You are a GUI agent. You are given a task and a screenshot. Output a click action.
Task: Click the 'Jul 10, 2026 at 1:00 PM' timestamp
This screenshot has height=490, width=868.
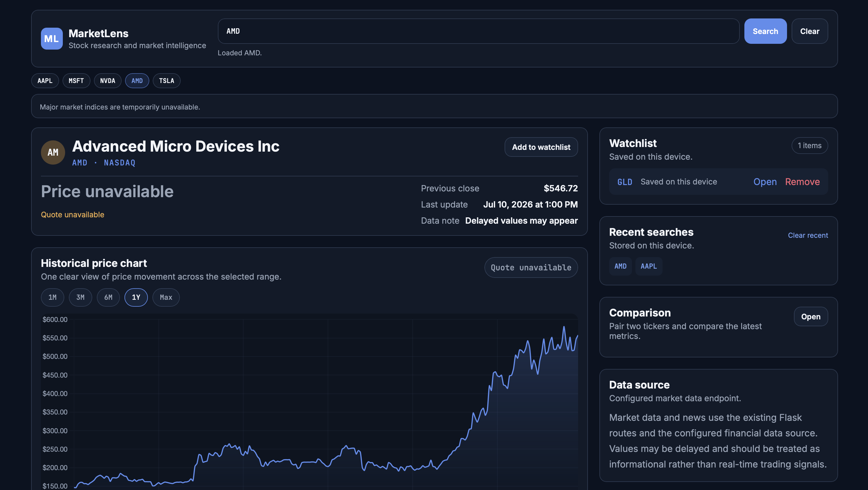530,204
